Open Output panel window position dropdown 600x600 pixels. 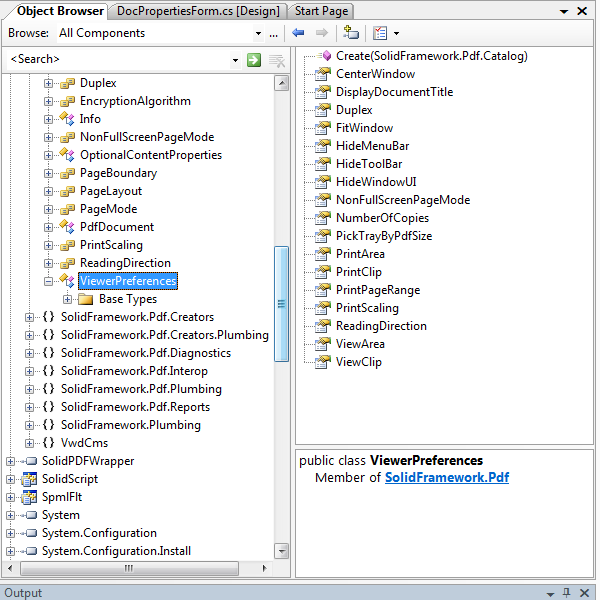550,593
